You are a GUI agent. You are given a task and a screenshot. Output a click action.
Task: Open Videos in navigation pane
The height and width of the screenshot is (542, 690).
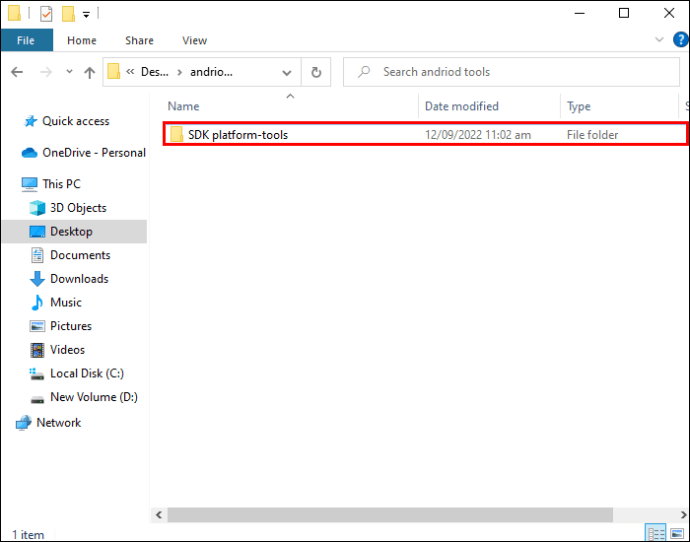point(57,350)
